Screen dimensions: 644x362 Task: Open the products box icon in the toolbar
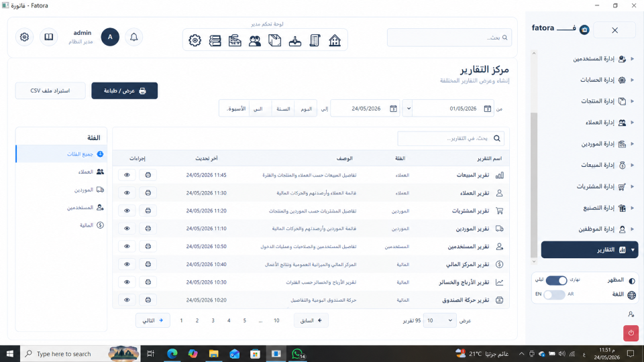tap(275, 40)
